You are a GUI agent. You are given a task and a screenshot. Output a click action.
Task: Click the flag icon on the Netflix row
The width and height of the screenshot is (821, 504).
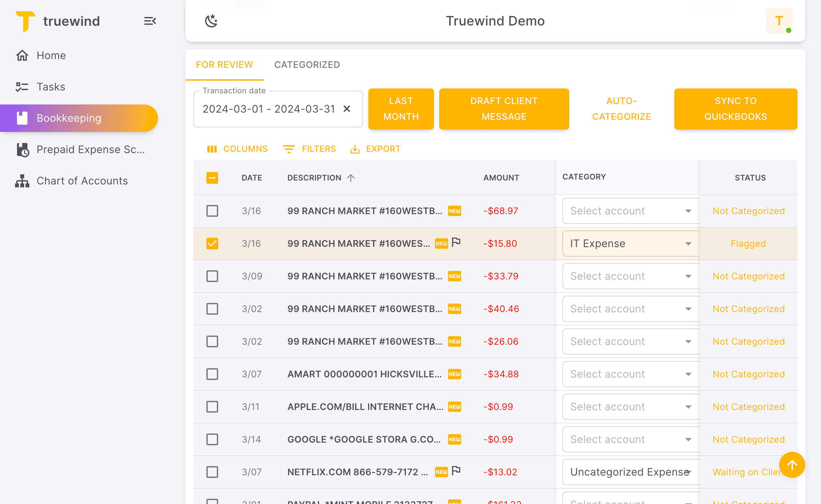[x=457, y=470]
